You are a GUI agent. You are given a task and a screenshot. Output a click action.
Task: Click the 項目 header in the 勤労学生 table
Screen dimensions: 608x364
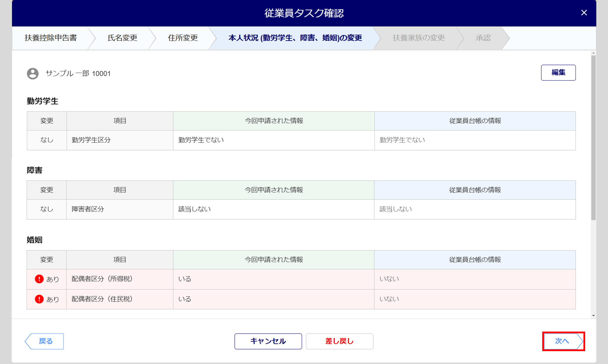(x=120, y=121)
